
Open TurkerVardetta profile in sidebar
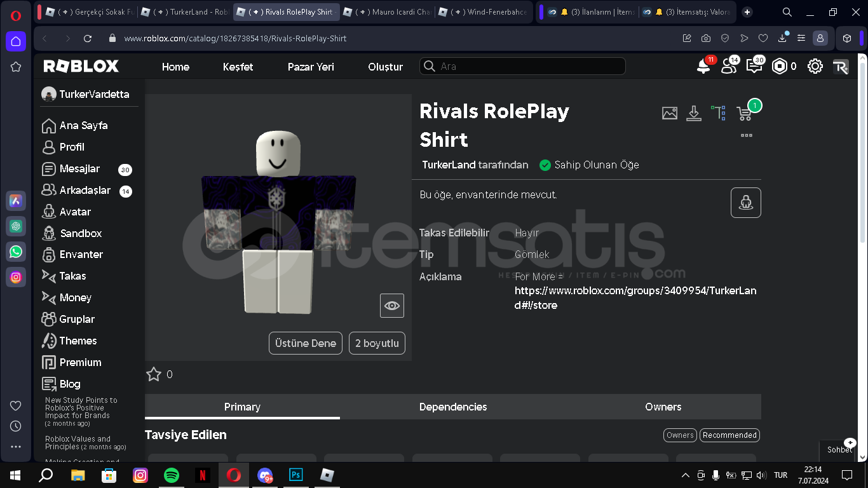85,94
